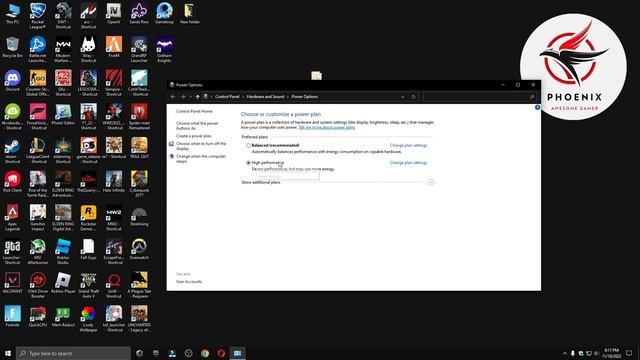Open New folder on desktop
This screenshot has height=360, width=640.
(x=189, y=13)
